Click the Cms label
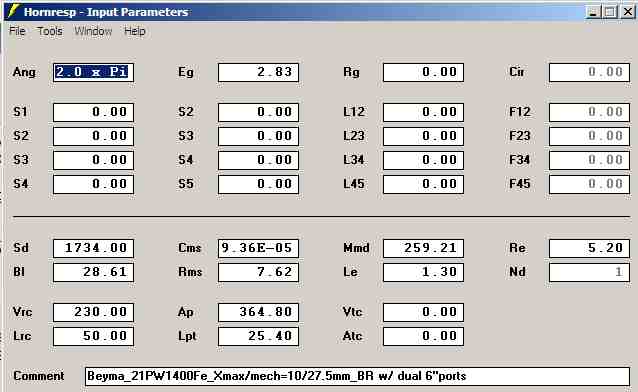This screenshot has width=638, height=392. [x=190, y=248]
